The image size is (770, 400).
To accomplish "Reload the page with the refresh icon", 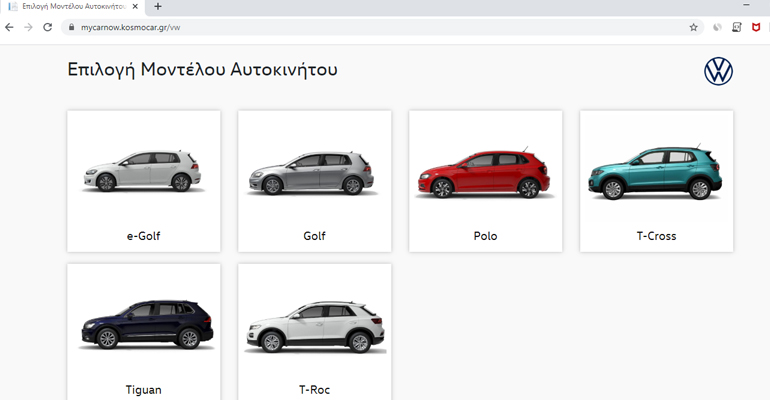I will (x=47, y=27).
